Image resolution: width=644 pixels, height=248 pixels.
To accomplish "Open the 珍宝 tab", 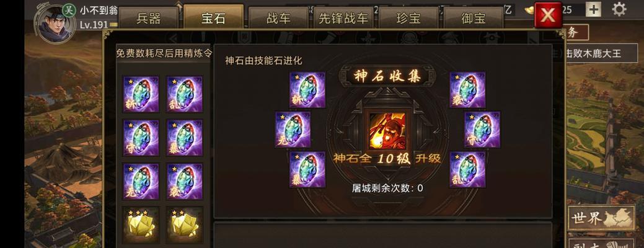I will tap(408, 18).
